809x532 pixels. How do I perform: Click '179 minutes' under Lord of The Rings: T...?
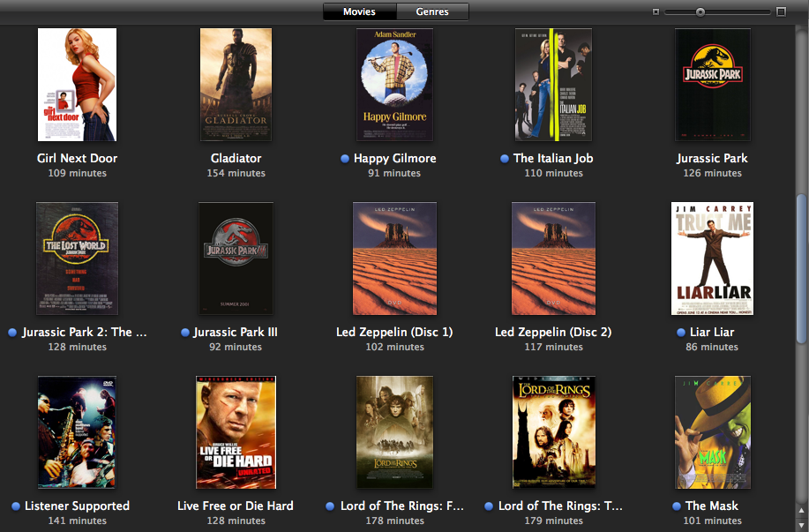554,521
